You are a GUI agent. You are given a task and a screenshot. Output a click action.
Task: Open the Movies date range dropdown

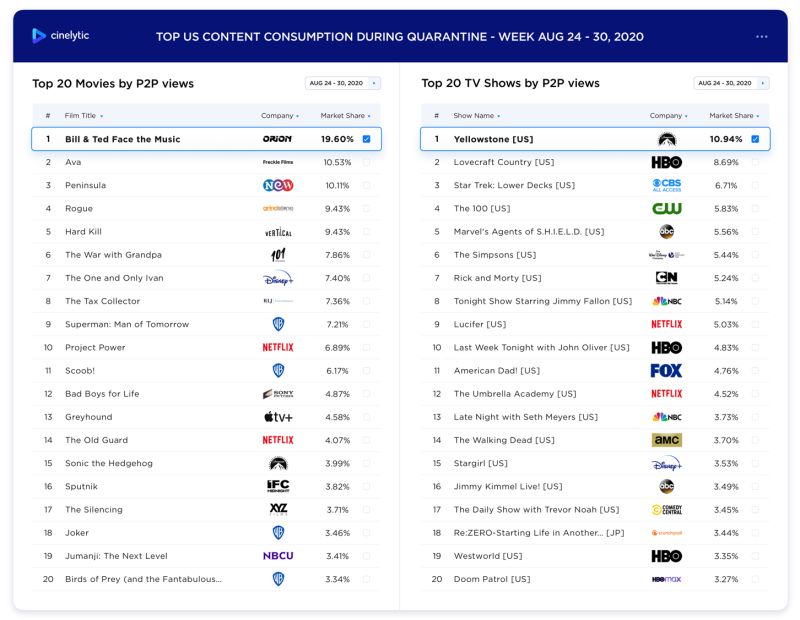343,83
